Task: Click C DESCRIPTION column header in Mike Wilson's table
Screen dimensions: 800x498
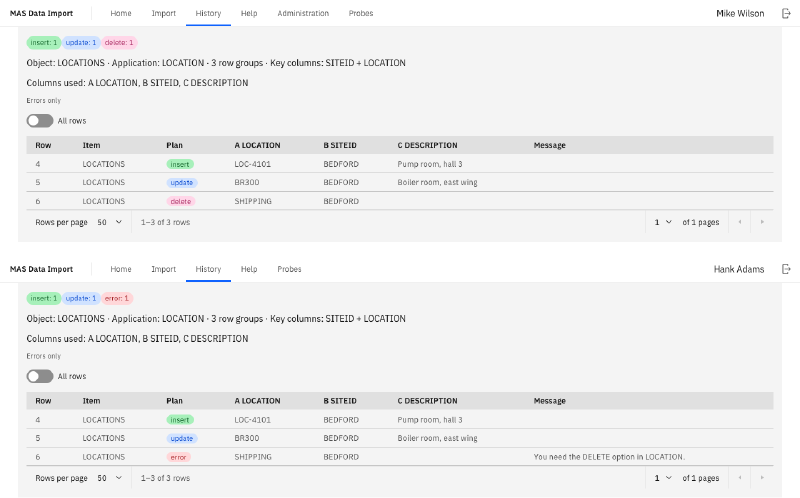Action: [427, 145]
